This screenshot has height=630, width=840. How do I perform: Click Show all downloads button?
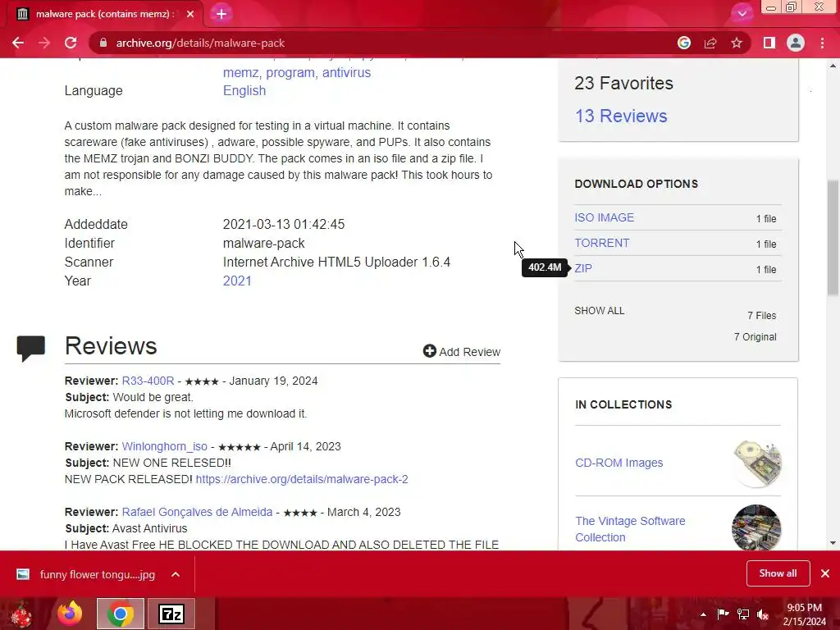click(x=778, y=573)
